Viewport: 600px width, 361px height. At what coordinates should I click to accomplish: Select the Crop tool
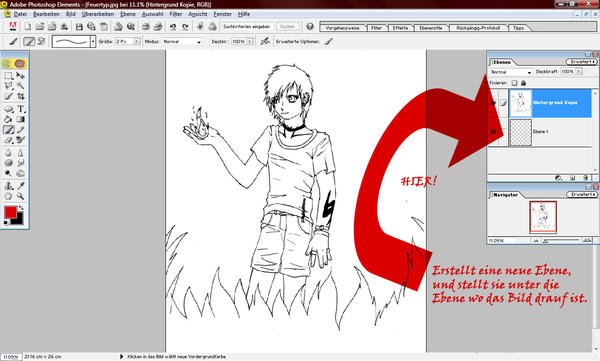(x=21, y=96)
